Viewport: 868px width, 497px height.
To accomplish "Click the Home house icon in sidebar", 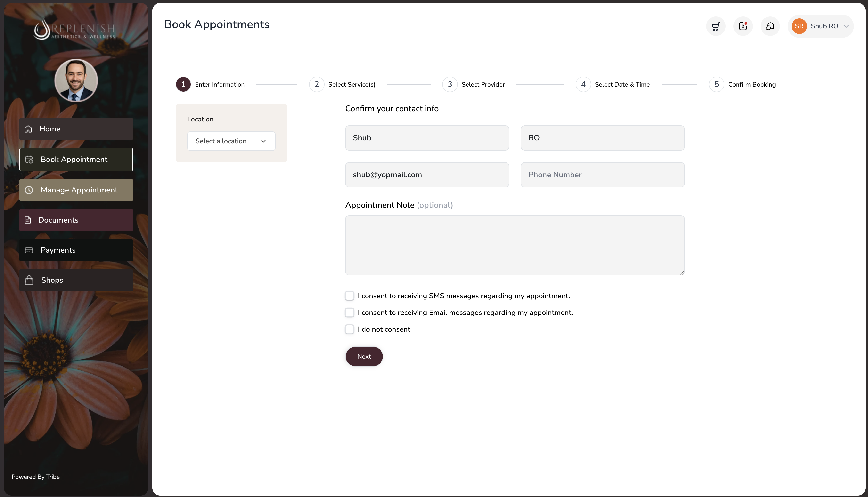I will [28, 129].
